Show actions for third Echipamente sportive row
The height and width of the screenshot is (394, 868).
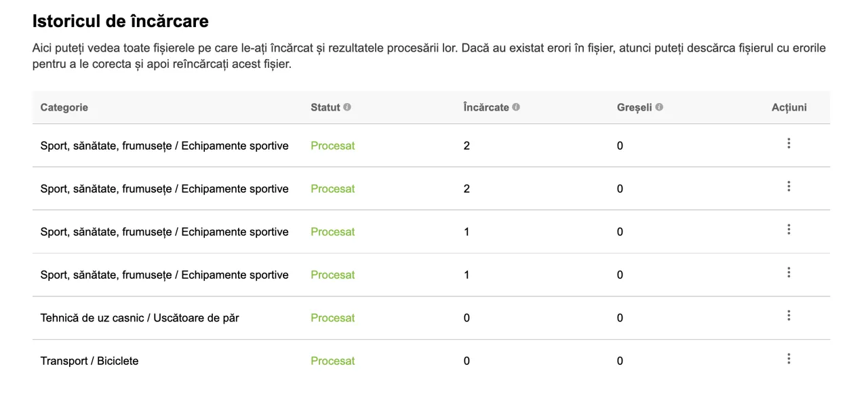789,229
